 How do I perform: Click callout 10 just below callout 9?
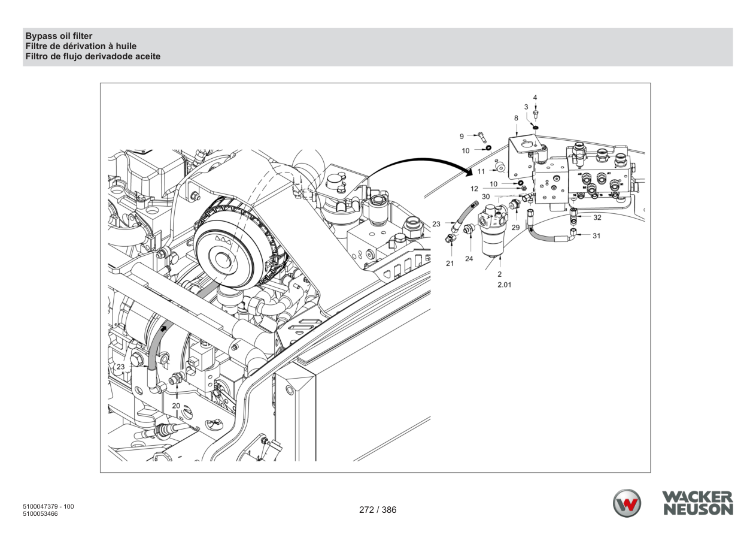click(466, 151)
